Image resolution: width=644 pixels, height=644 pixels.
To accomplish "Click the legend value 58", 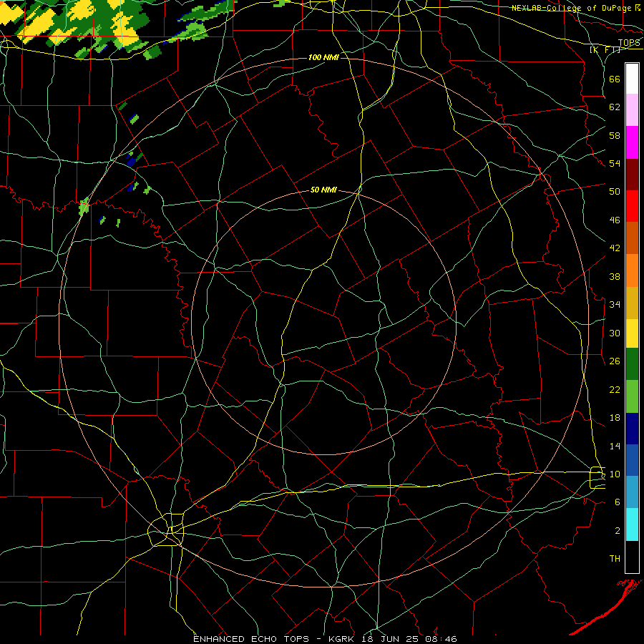I will (x=615, y=135).
